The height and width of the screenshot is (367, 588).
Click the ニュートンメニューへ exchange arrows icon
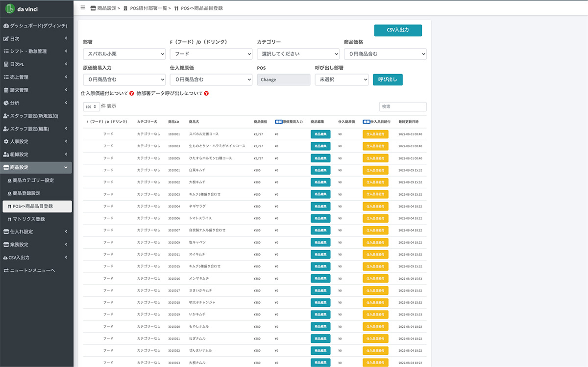6,270
